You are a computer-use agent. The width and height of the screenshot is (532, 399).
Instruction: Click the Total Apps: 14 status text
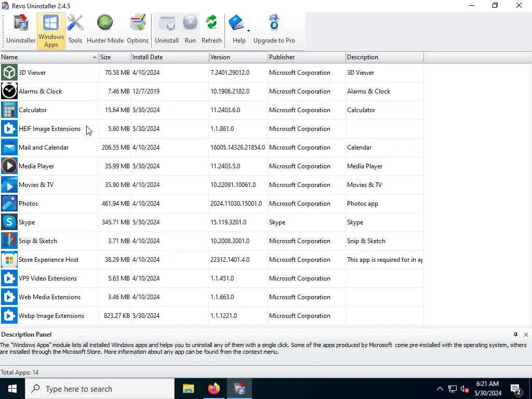pos(20,372)
